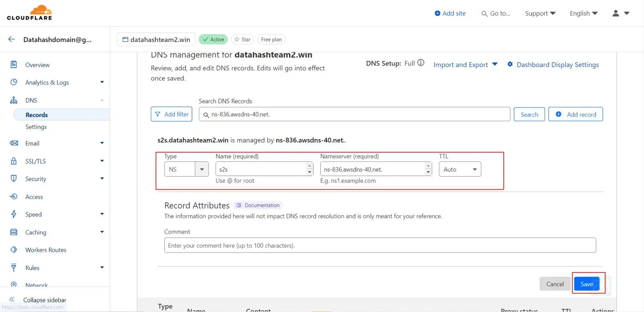Screen dimensions: 644x312
Task: Click the SSL/TLS lock icon
Action: click(x=14, y=161)
